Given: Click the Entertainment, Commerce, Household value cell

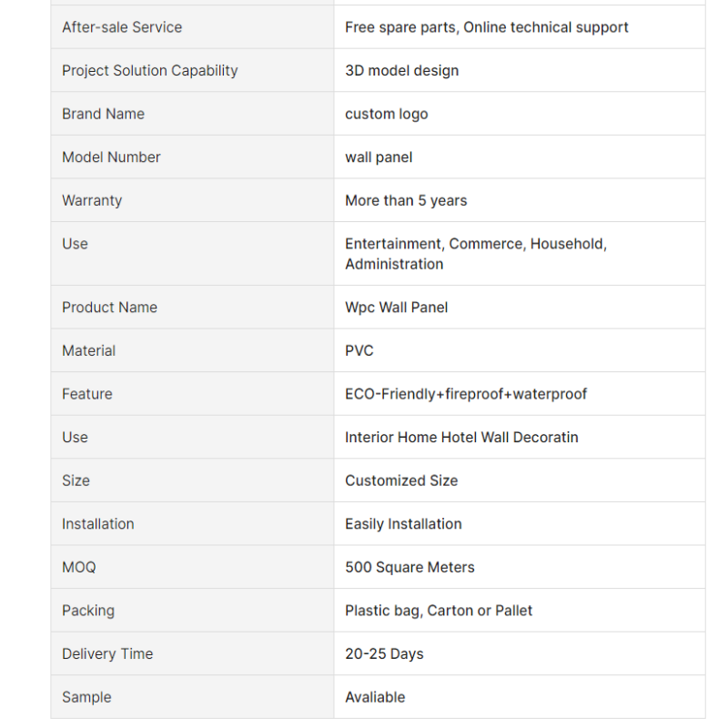Looking at the screenshot, I should (x=520, y=254).
